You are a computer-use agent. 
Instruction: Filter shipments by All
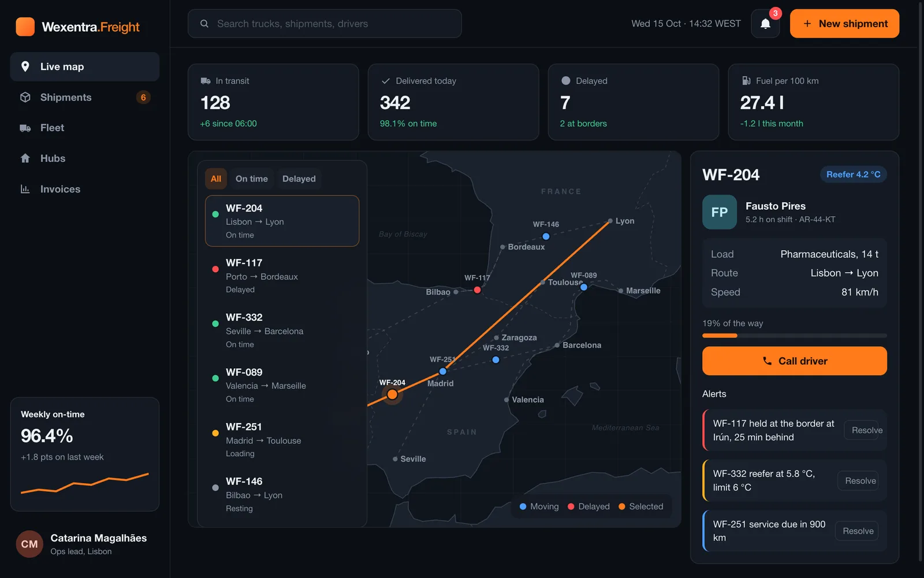coord(216,179)
